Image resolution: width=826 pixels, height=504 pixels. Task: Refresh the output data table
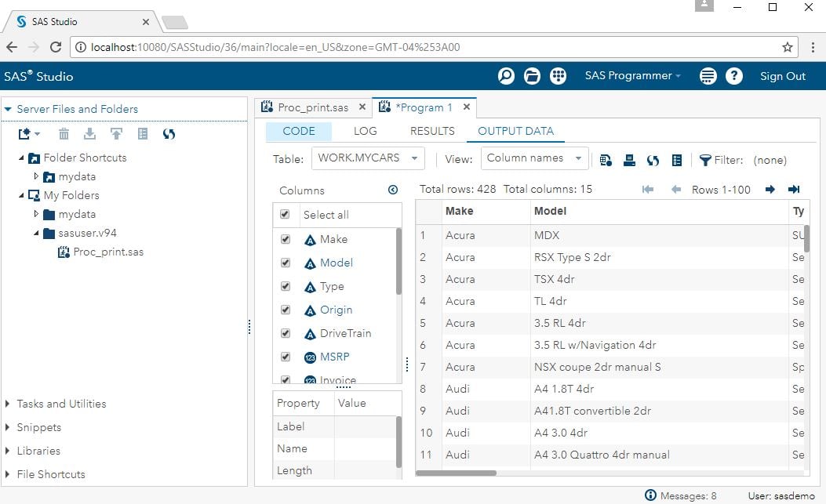(x=653, y=160)
